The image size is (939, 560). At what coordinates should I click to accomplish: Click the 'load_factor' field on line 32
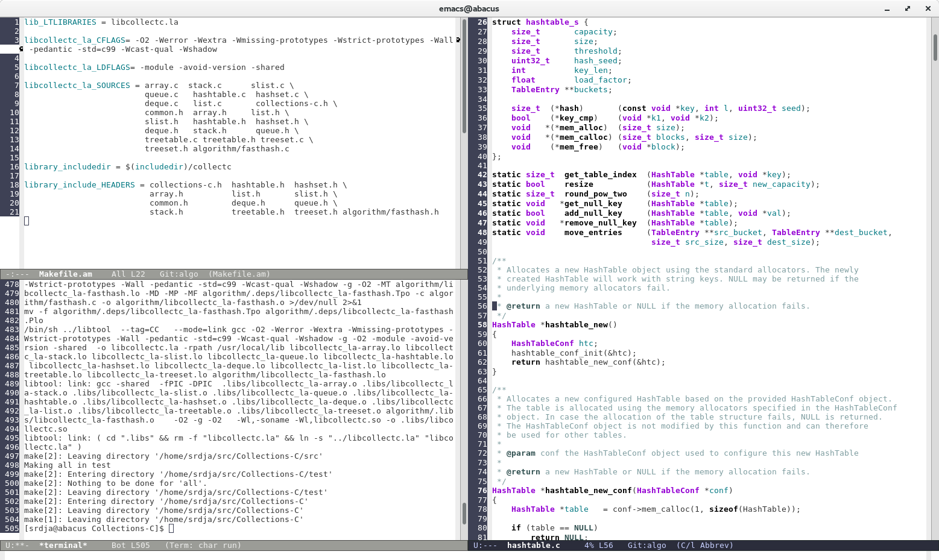point(601,80)
